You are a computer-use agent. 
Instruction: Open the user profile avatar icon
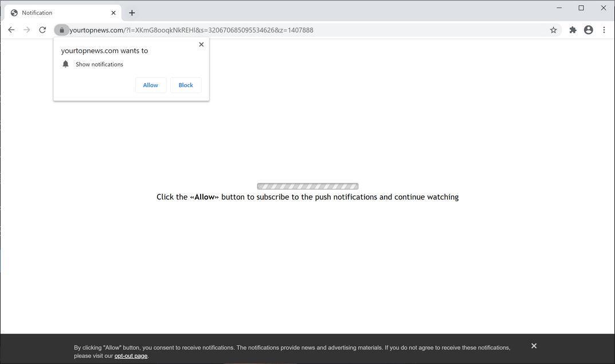[x=588, y=30]
